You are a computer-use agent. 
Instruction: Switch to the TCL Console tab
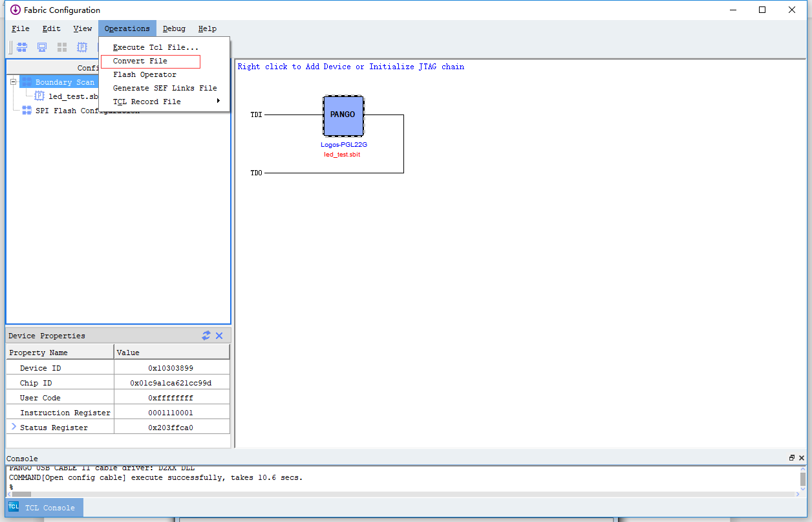[45, 508]
